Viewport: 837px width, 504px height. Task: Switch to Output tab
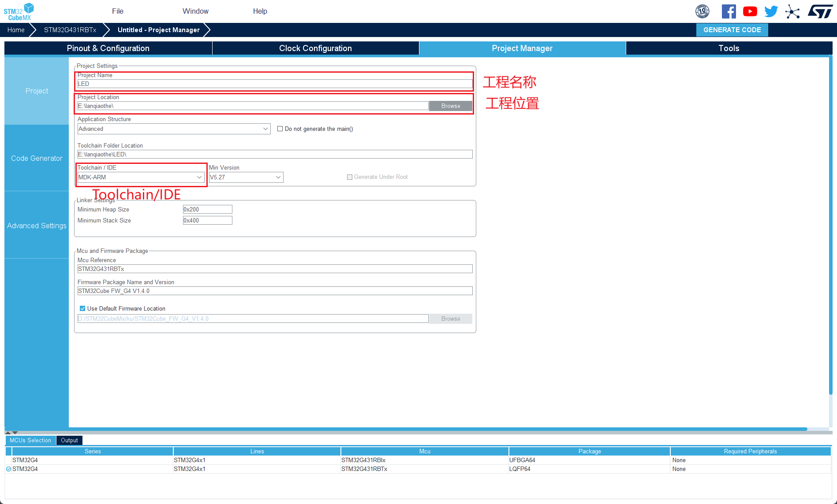(69, 441)
